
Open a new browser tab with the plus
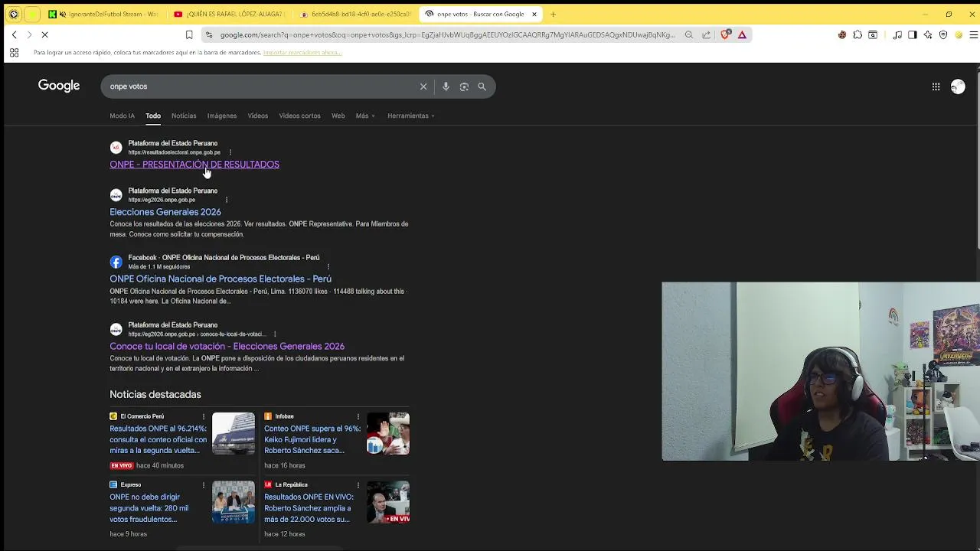coord(554,14)
